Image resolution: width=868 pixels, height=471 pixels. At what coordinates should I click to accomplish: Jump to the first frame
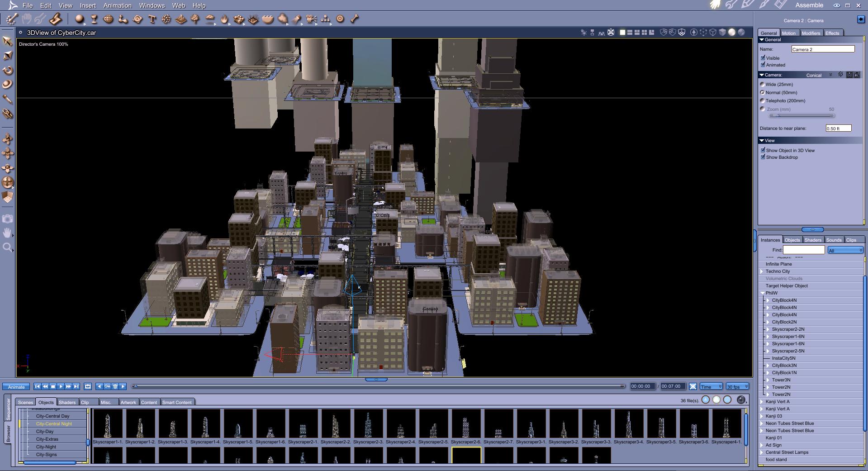38,386
